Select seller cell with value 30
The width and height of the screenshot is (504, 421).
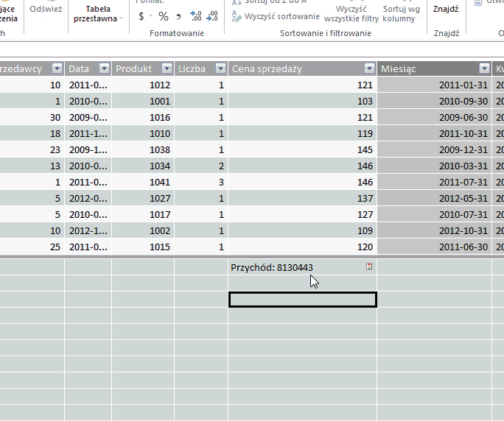coord(32,117)
